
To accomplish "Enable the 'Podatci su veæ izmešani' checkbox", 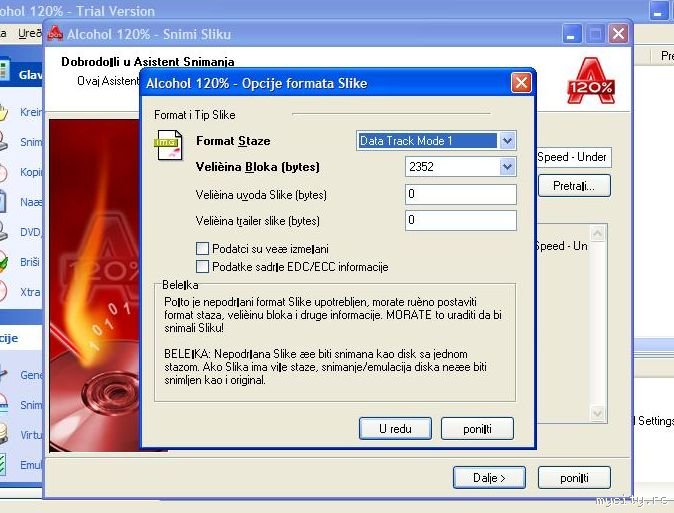I will (202, 249).
